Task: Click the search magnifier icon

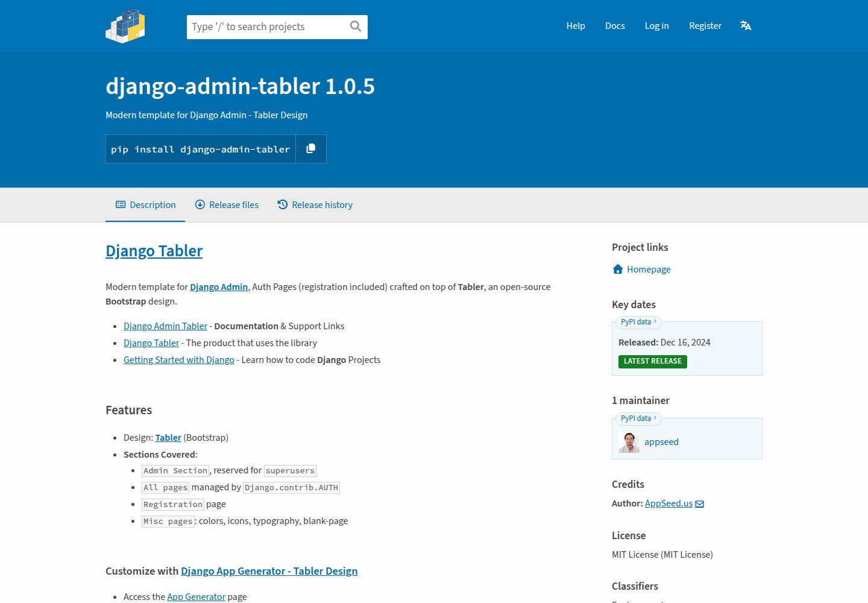Action: click(356, 26)
